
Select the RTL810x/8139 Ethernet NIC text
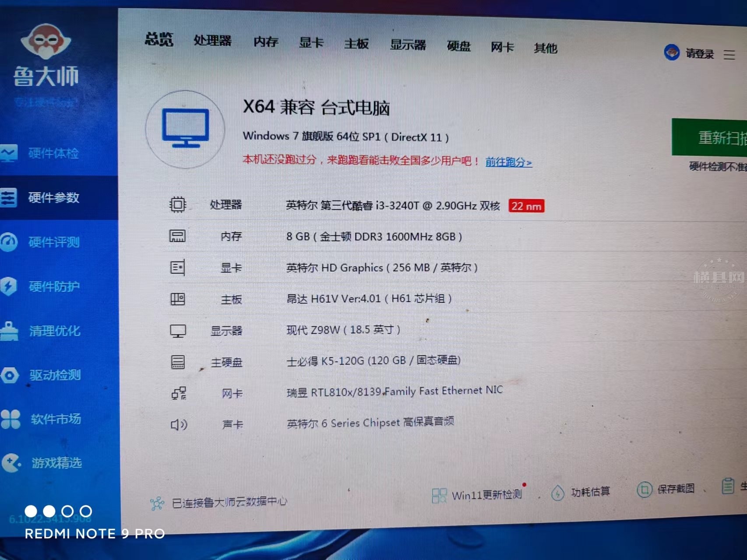(395, 391)
